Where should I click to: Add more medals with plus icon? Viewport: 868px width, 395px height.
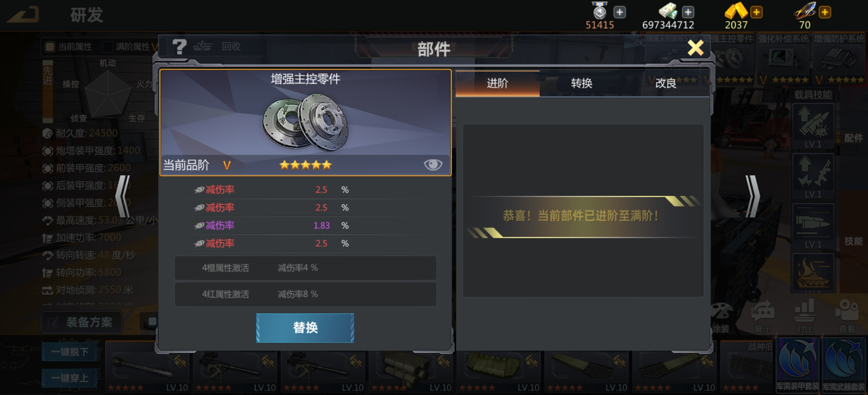pyautogui.click(x=619, y=13)
